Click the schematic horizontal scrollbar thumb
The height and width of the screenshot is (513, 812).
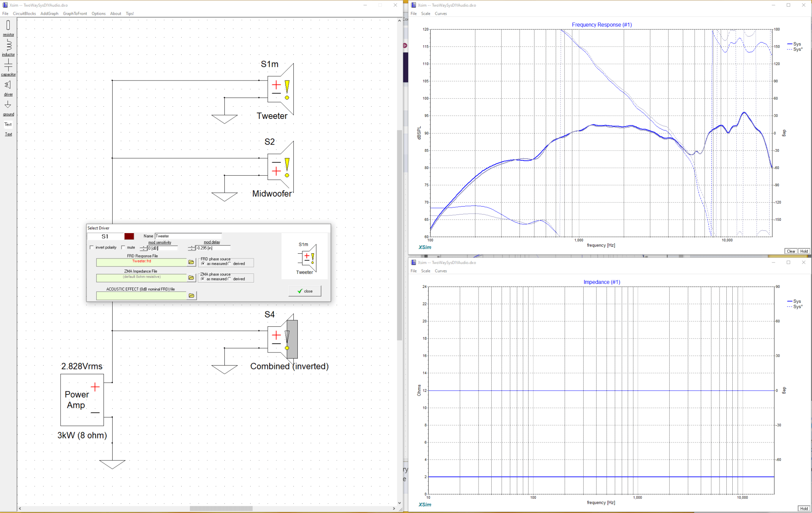(x=221, y=508)
